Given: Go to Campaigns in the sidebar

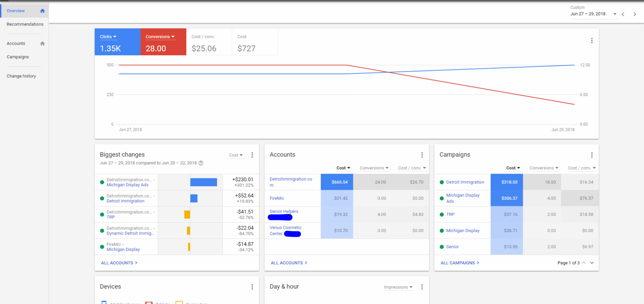Looking at the screenshot, I should [x=18, y=57].
